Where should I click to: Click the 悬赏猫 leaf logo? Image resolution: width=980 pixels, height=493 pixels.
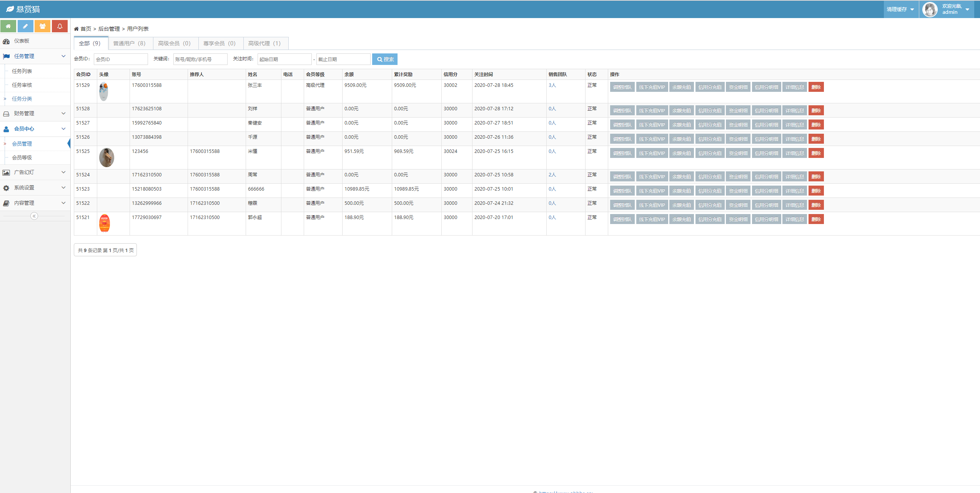[10, 9]
